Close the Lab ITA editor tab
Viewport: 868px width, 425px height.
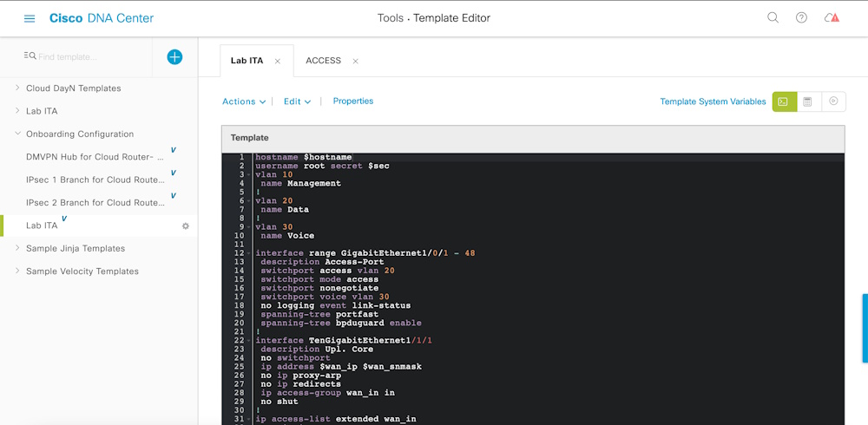click(278, 61)
